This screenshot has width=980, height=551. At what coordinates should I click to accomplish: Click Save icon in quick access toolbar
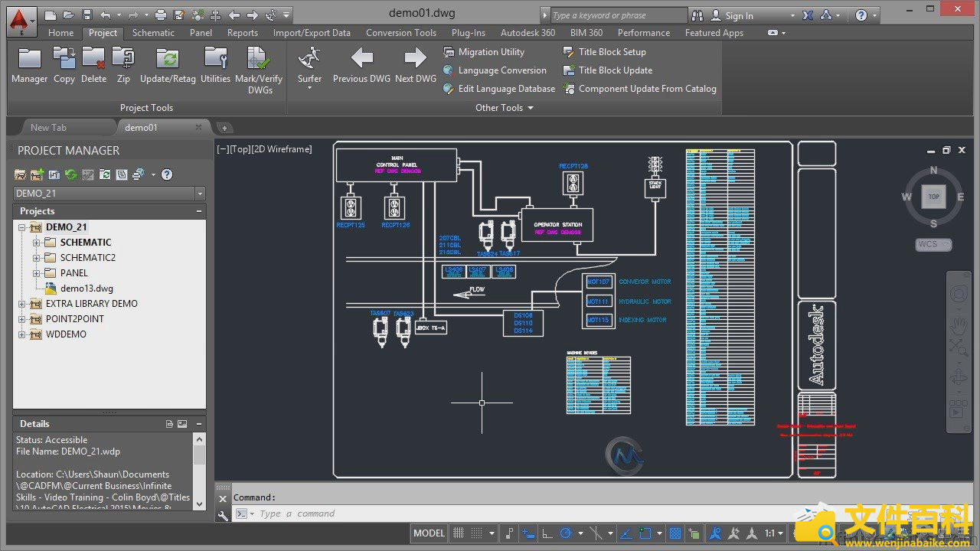87,15
